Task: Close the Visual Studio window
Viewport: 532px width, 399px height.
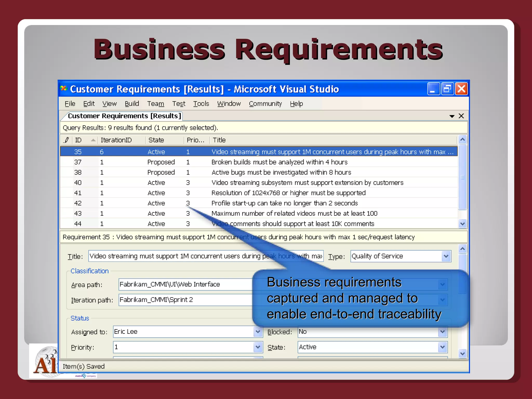Action: (461, 89)
